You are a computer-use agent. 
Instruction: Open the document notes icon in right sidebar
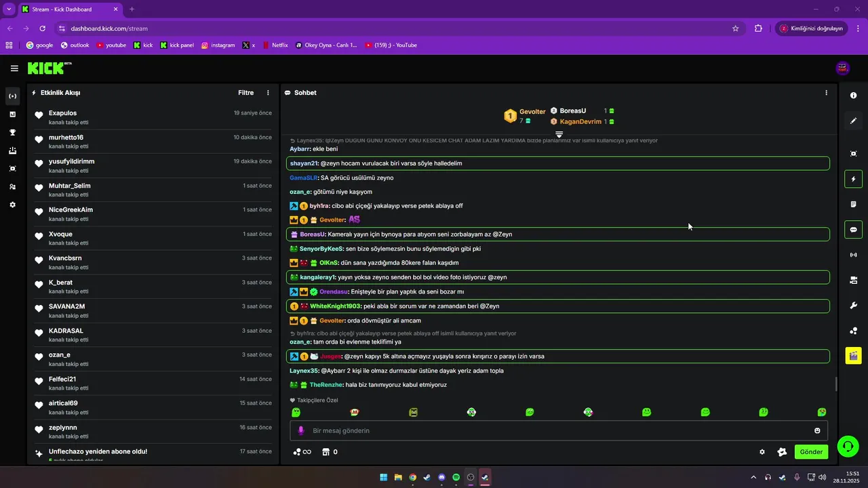point(853,205)
